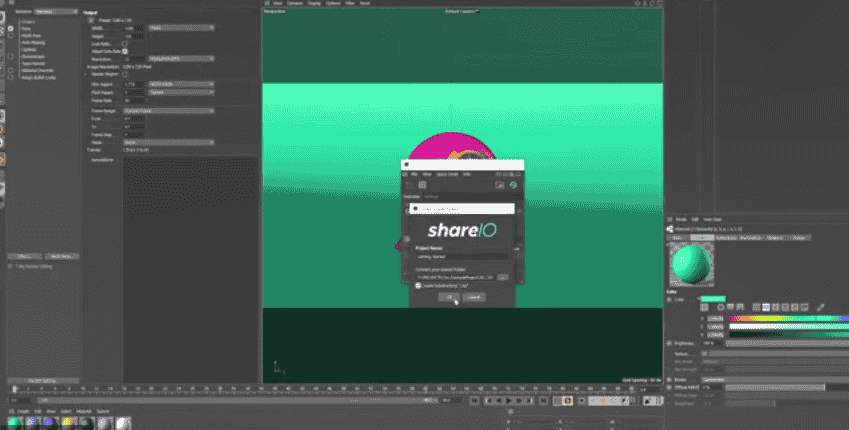Click the RGB sliders mode icon
849x430 pixels.
[756, 307]
